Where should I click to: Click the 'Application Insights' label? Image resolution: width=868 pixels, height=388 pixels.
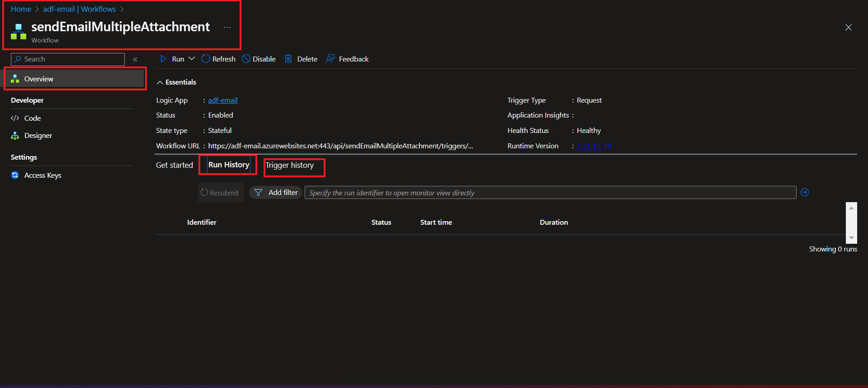point(538,115)
